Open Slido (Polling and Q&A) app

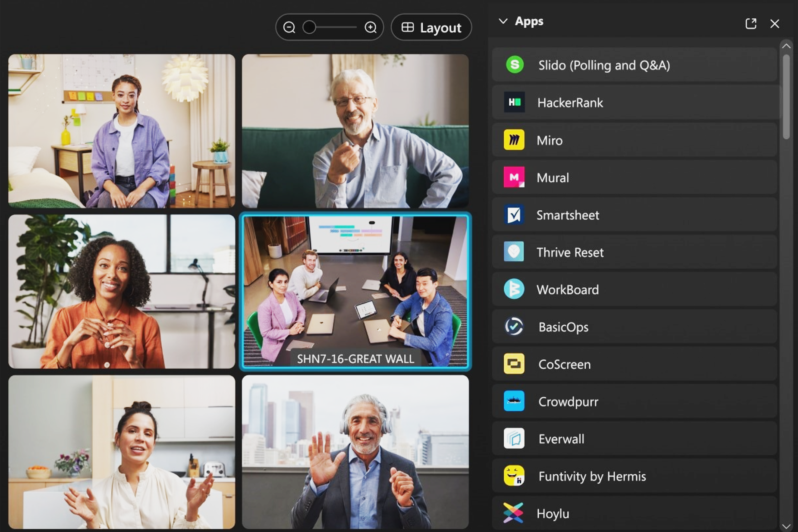click(x=634, y=65)
